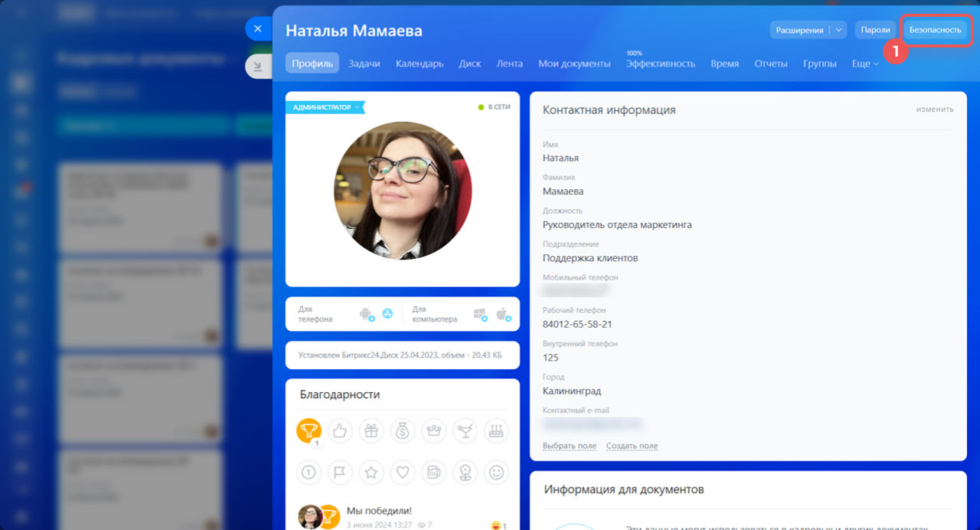Click изменить in Контактная информация

coord(935,110)
